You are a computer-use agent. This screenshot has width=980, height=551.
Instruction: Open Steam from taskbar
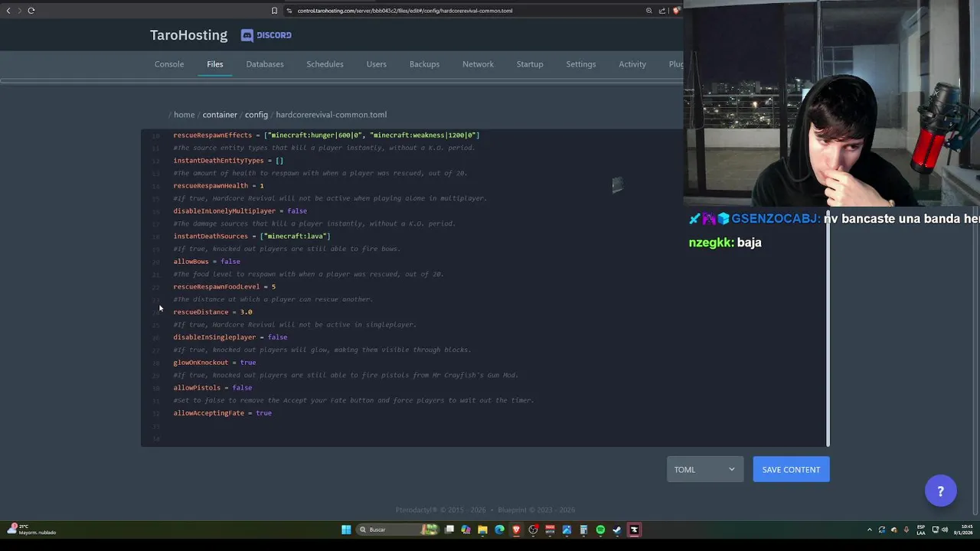coord(617,530)
